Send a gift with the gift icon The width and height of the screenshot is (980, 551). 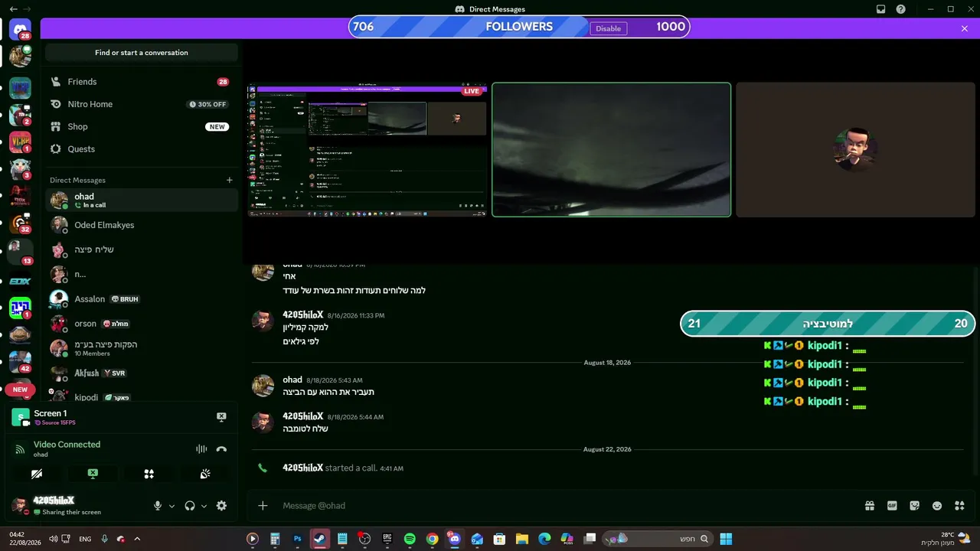(x=870, y=506)
